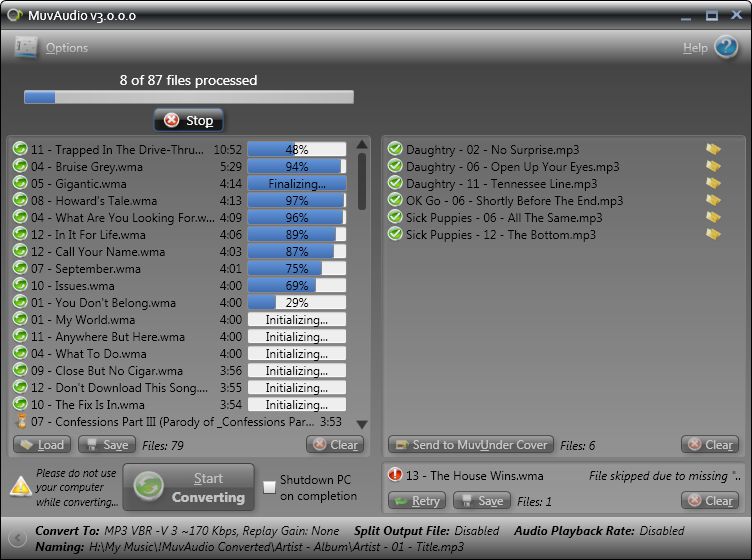Open the Options menu

click(x=67, y=48)
